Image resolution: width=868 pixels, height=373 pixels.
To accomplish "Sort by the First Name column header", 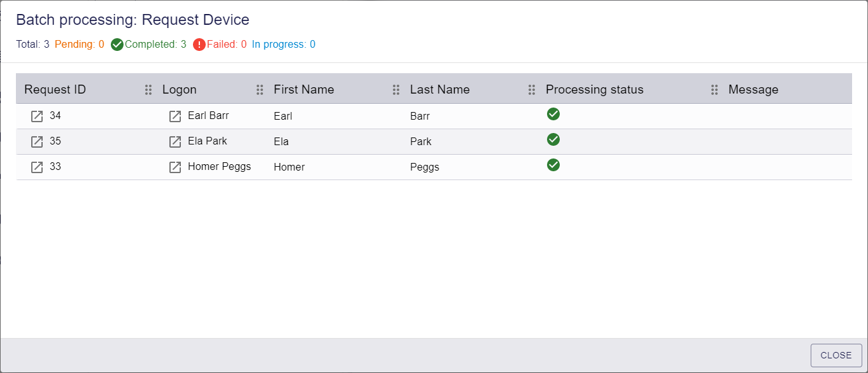I will tap(304, 90).
